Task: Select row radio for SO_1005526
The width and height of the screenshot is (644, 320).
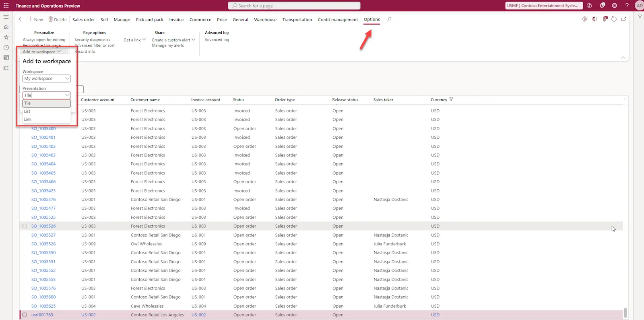Action: coord(25,226)
